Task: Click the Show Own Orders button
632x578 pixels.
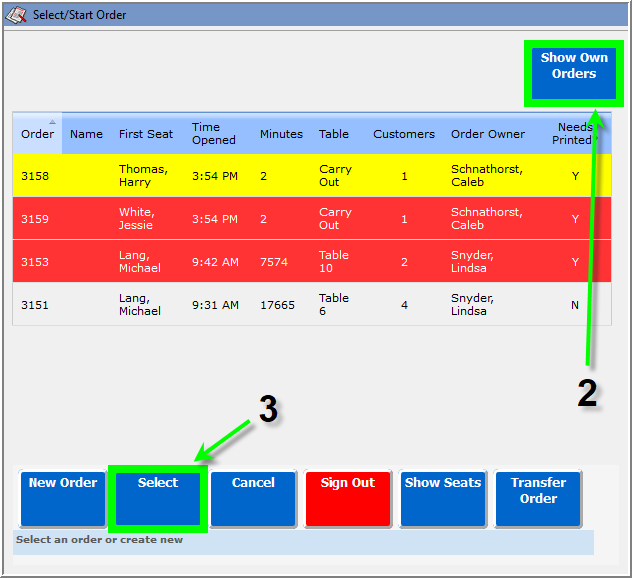Action: (x=573, y=73)
